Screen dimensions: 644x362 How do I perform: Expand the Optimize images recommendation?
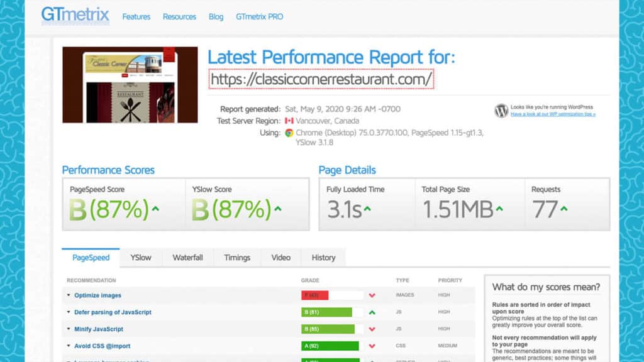point(97,295)
